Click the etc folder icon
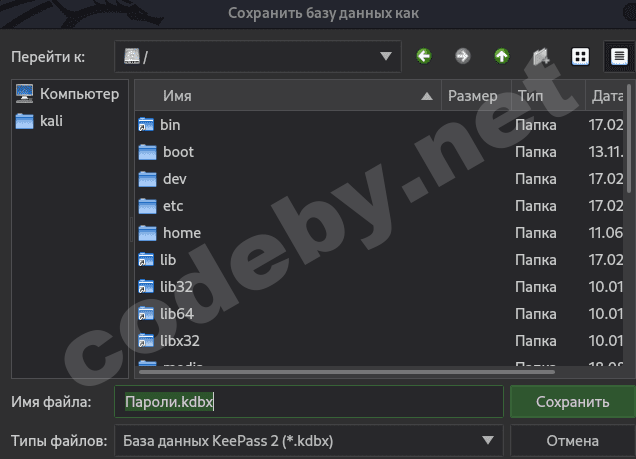The width and height of the screenshot is (636, 459). coord(147,206)
